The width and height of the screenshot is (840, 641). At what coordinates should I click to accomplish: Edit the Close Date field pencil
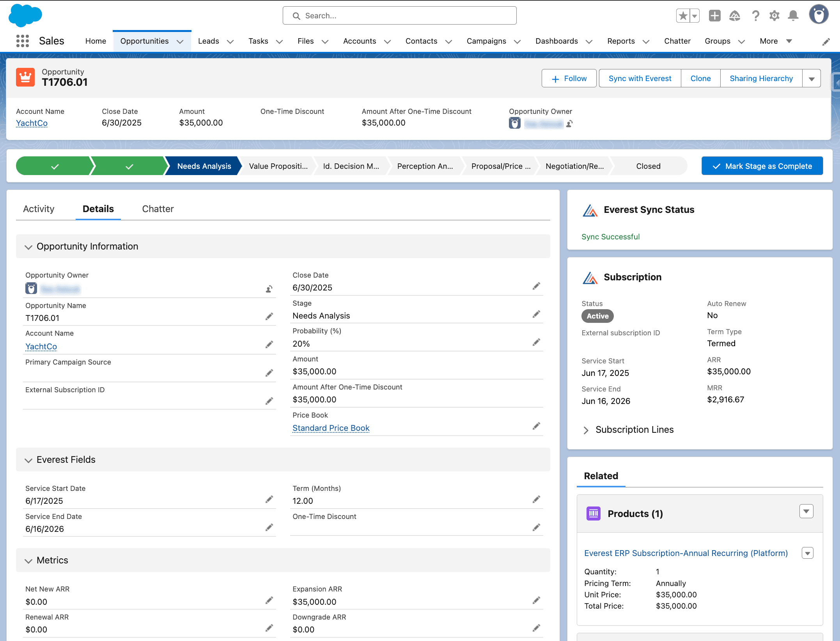click(x=536, y=286)
